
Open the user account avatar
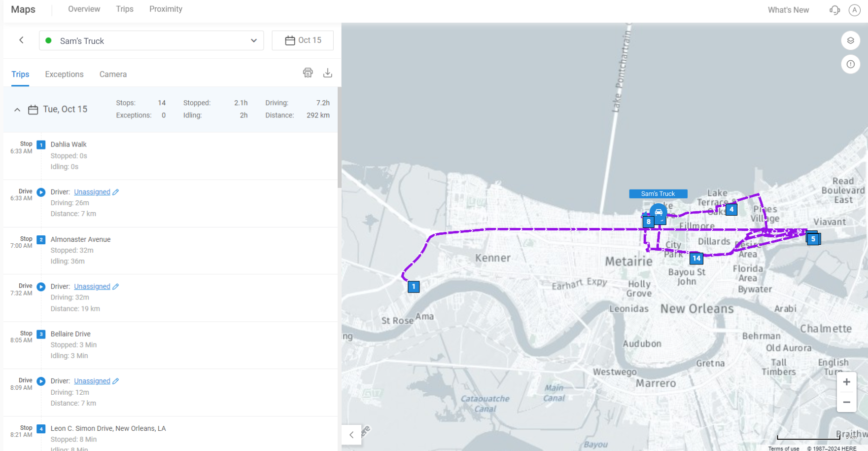click(x=854, y=10)
